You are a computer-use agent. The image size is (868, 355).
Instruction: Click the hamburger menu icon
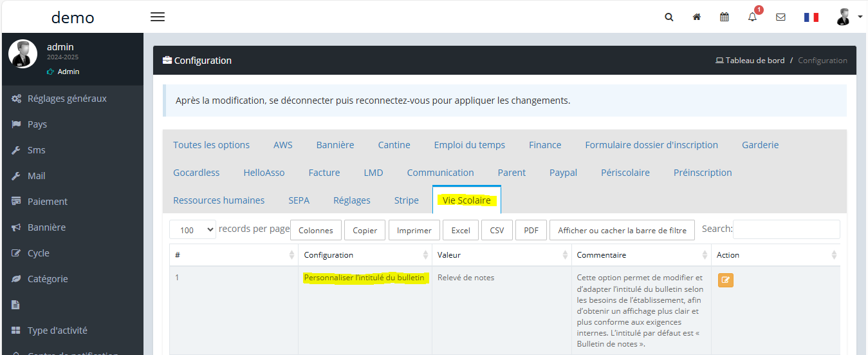[x=158, y=17]
